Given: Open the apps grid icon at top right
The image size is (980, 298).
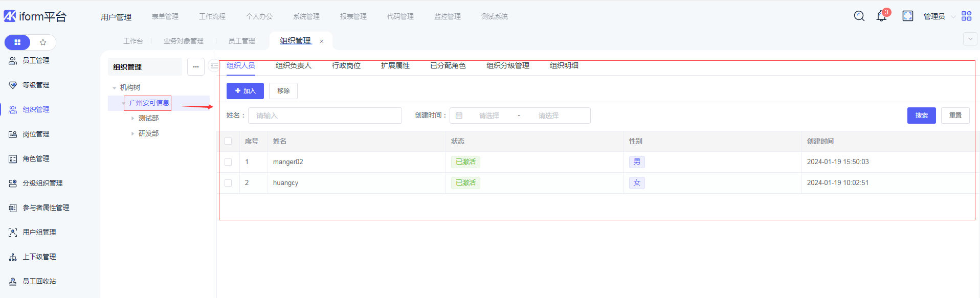Looking at the screenshot, I should (966, 16).
